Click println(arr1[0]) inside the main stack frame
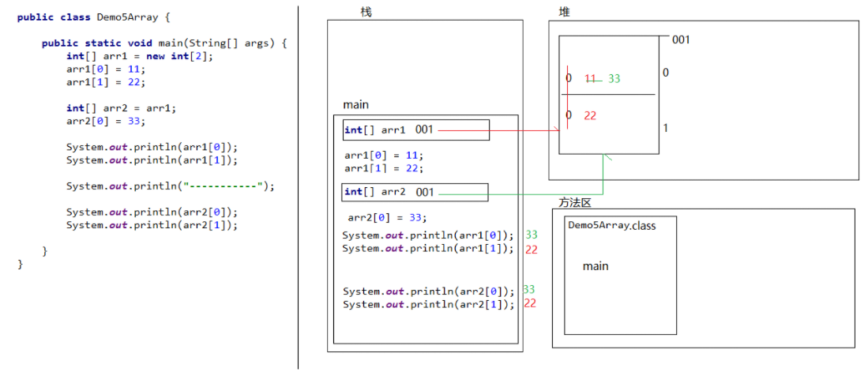The image size is (868, 372). click(428, 235)
